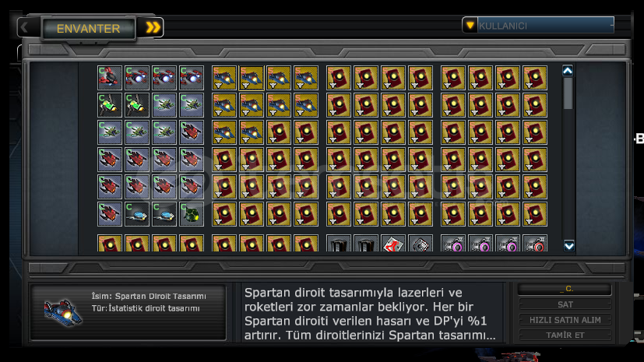Click the _C. currency price field
Image resolution: width=644 pixels, height=362 pixels.
[565, 289]
